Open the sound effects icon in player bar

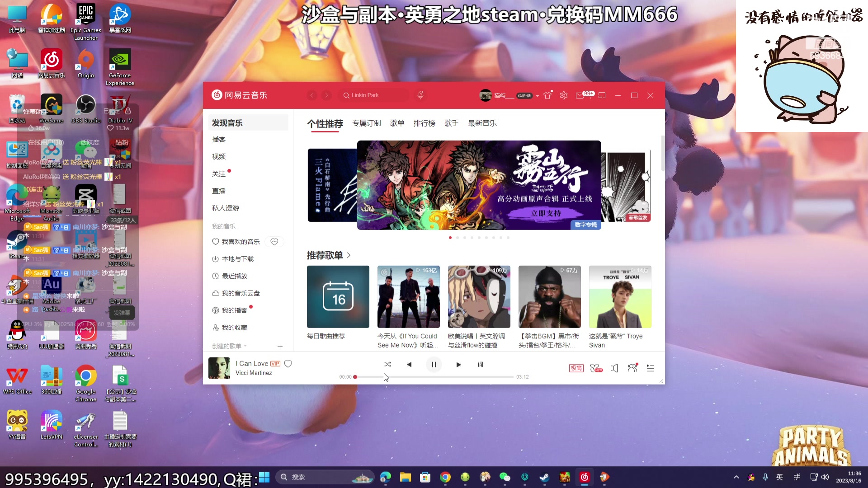(596, 368)
